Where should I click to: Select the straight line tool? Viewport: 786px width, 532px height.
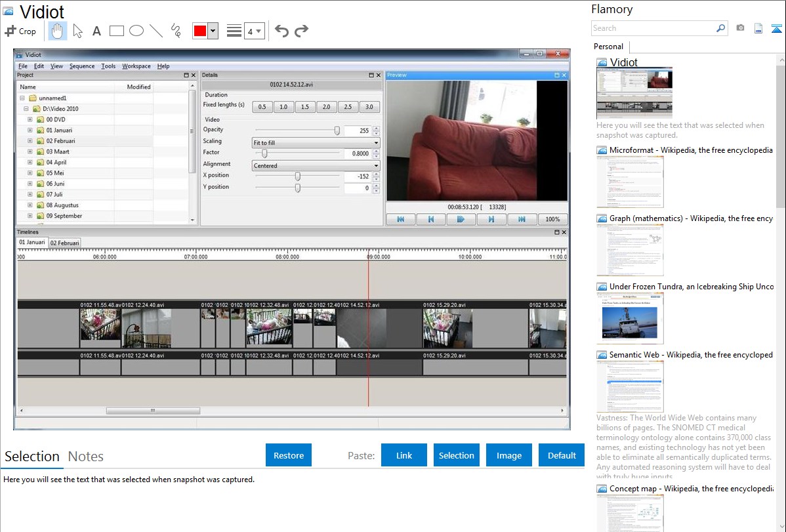click(156, 31)
